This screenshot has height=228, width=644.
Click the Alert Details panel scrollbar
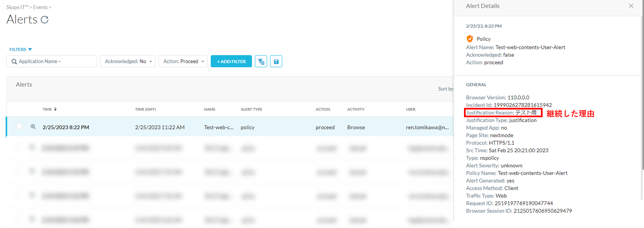point(642,97)
